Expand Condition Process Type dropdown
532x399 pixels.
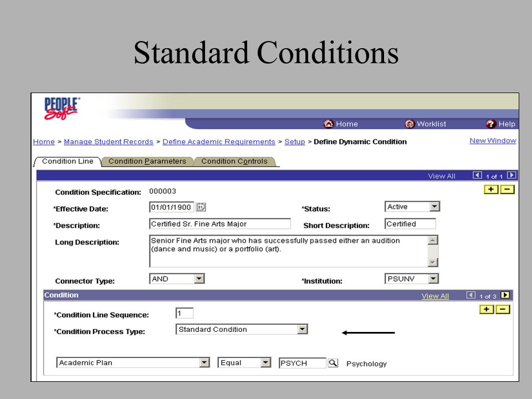pyautogui.click(x=303, y=329)
